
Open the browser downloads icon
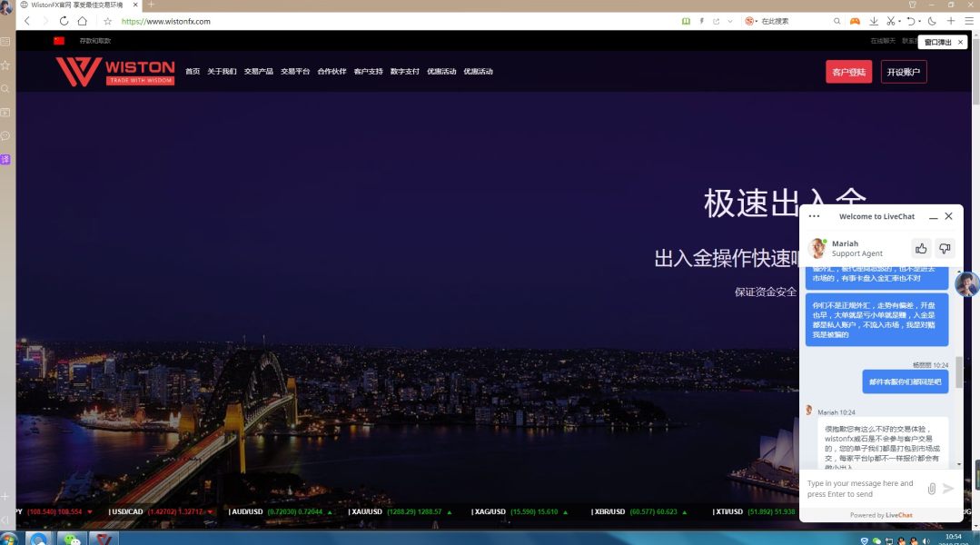click(x=874, y=21)
